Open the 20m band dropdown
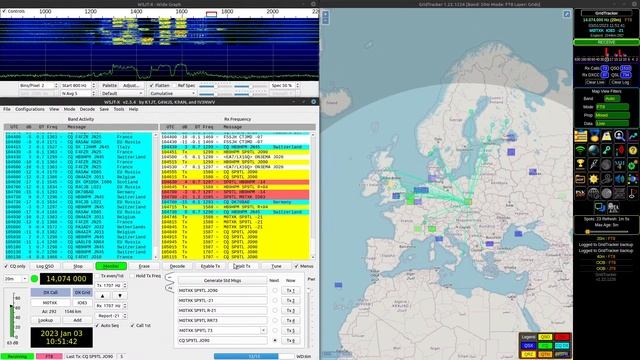Screen dimensions: 640x360 16,279
